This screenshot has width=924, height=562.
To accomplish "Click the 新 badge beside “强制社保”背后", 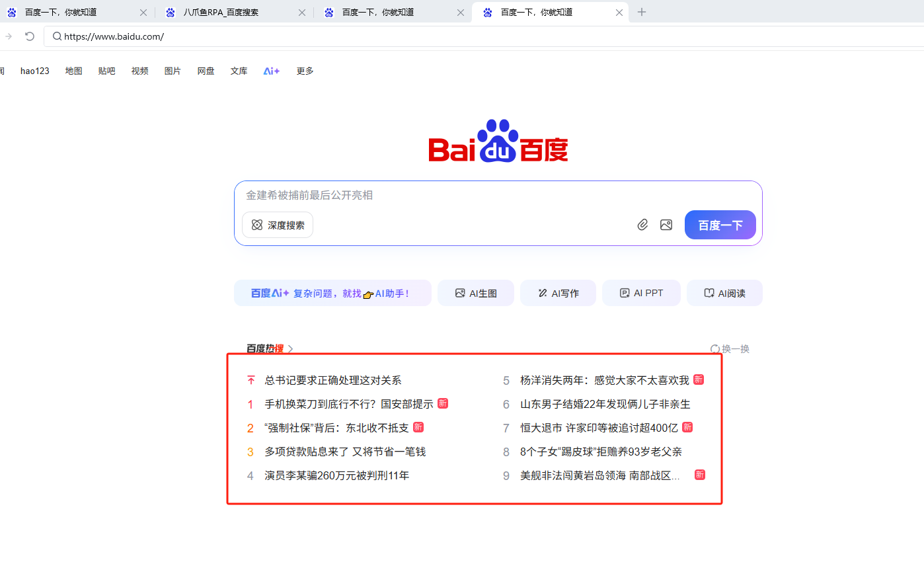I will click(418, 427).
